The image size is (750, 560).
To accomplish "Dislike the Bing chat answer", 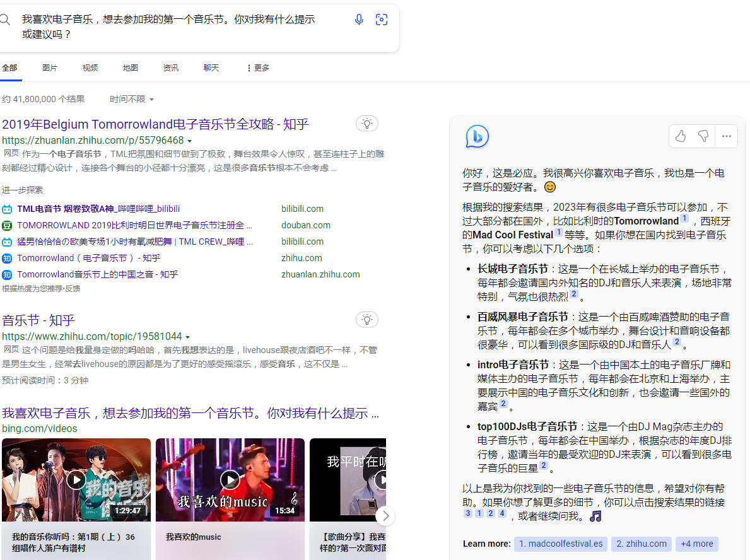I will (703, 136).
